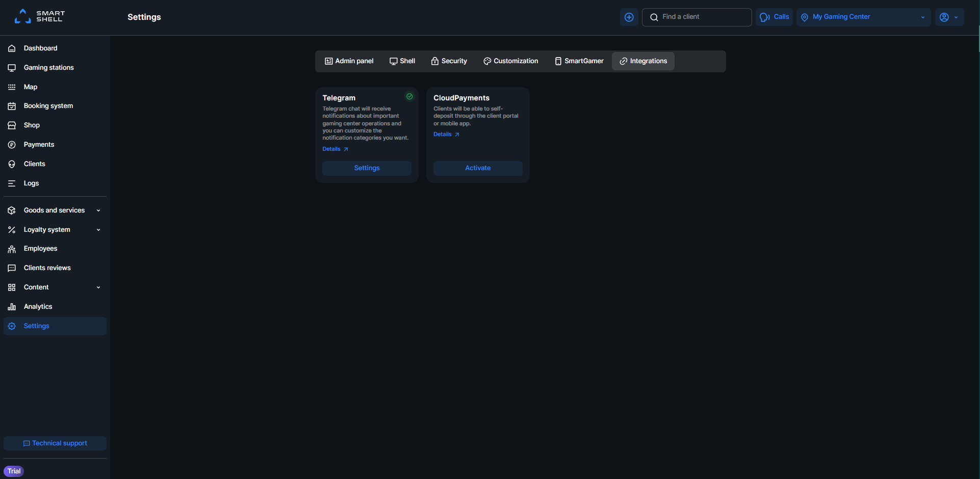The image size is (980, 479).
Task: Click the Calls button
Action: click(x=774, y=17)
